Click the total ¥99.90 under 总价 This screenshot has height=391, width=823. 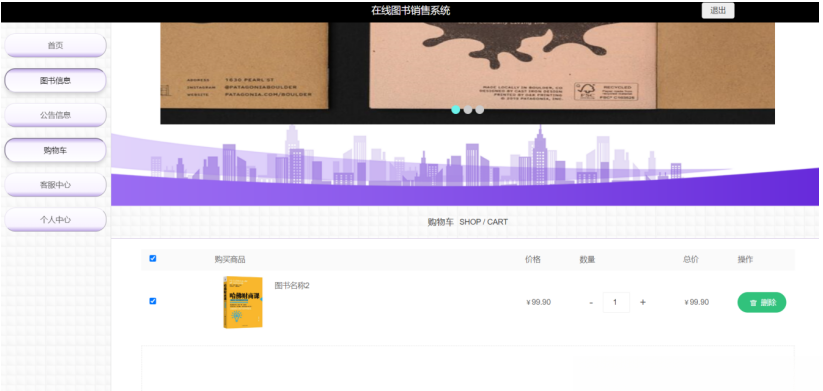coord(697,302)
